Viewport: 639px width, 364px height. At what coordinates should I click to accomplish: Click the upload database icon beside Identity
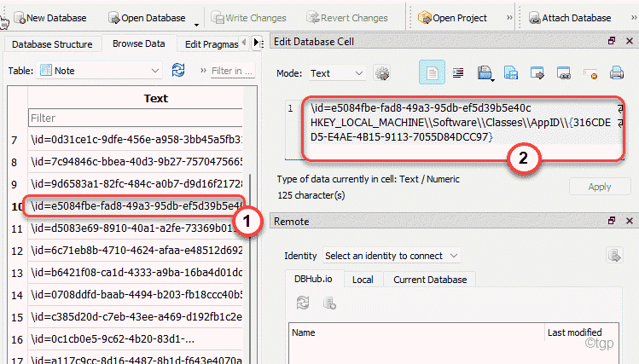point(614,255)
